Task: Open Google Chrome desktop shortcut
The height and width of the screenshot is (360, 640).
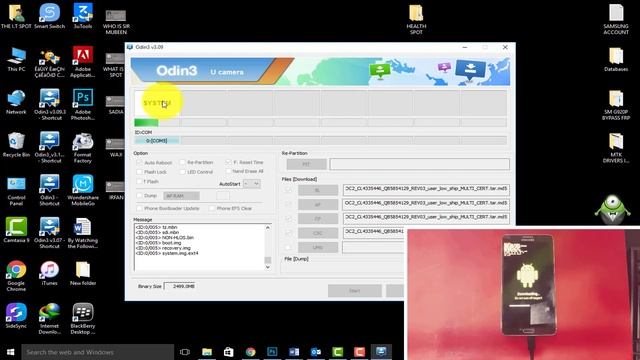Action: coord(16,276)
